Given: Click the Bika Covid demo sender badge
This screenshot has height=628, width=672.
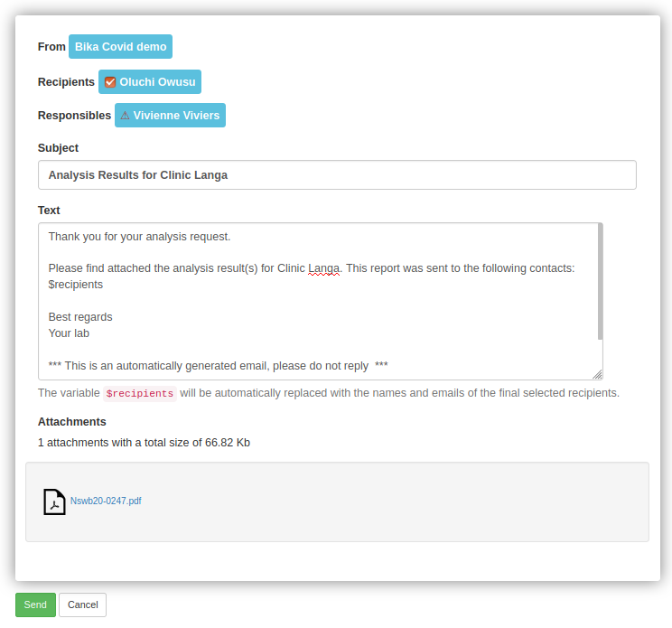Looking at the screenshot, I should [120, 47].
